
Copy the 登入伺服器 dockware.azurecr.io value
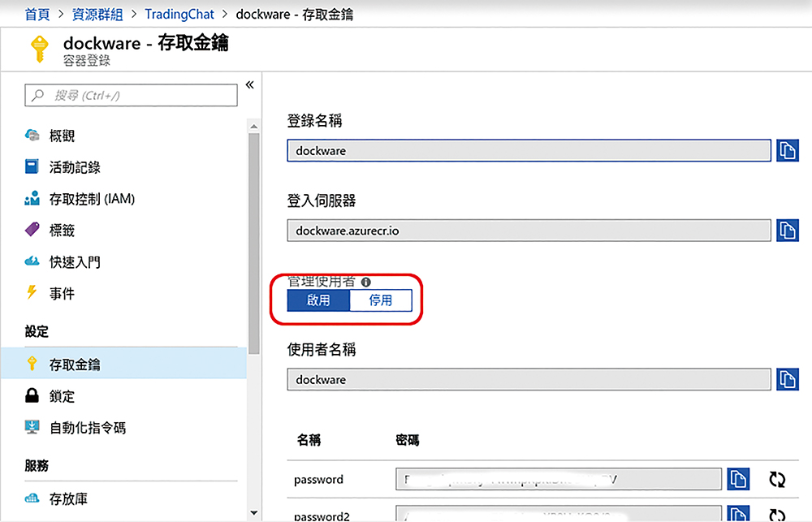[x=787, y=231]
